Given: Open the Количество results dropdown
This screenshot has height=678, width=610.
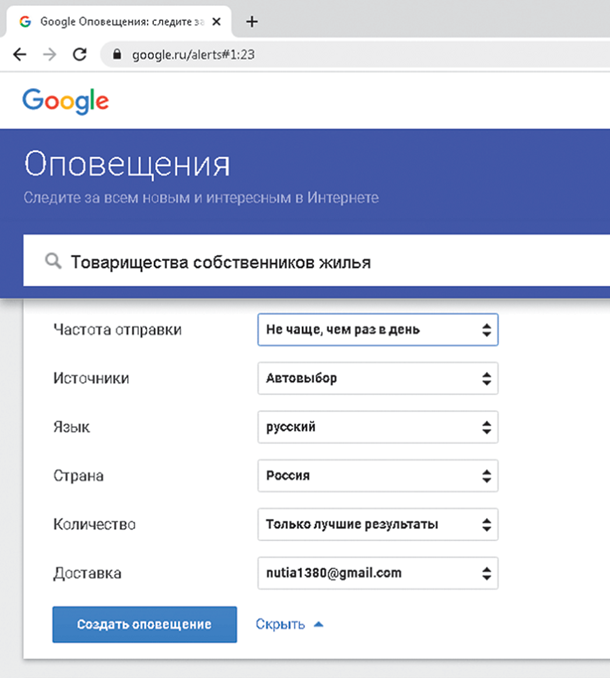Looking at the screenshot, I should coord(377,524).
